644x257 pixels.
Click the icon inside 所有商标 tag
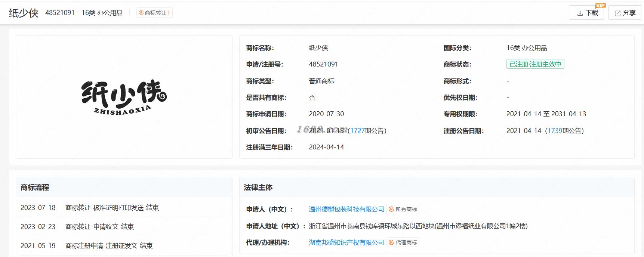[x=391, y=209]
